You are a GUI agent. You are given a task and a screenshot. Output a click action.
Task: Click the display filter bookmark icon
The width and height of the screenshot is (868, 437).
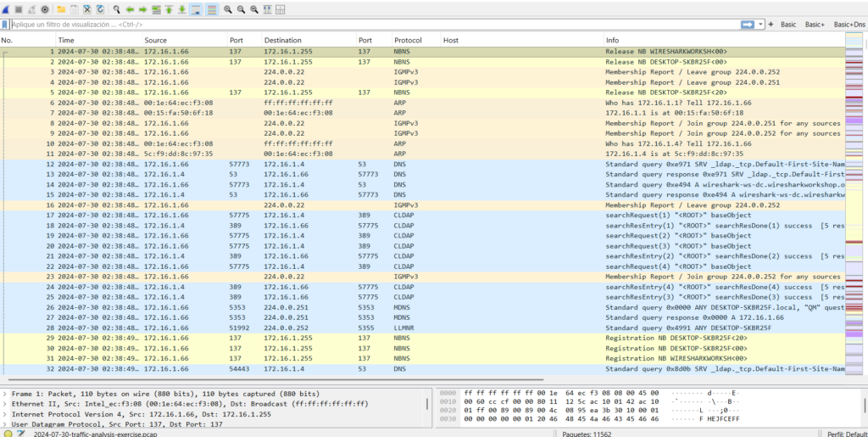[5, 25]
